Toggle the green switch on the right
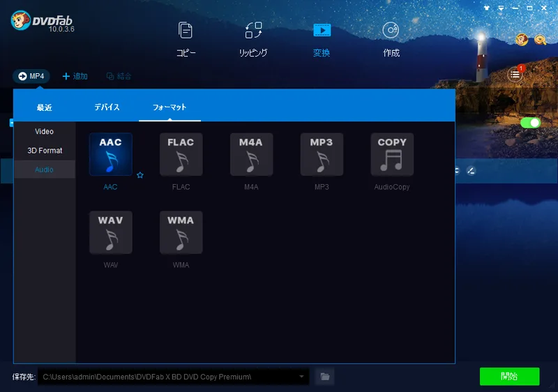558x392 pixels. click(x=530, y=123)
